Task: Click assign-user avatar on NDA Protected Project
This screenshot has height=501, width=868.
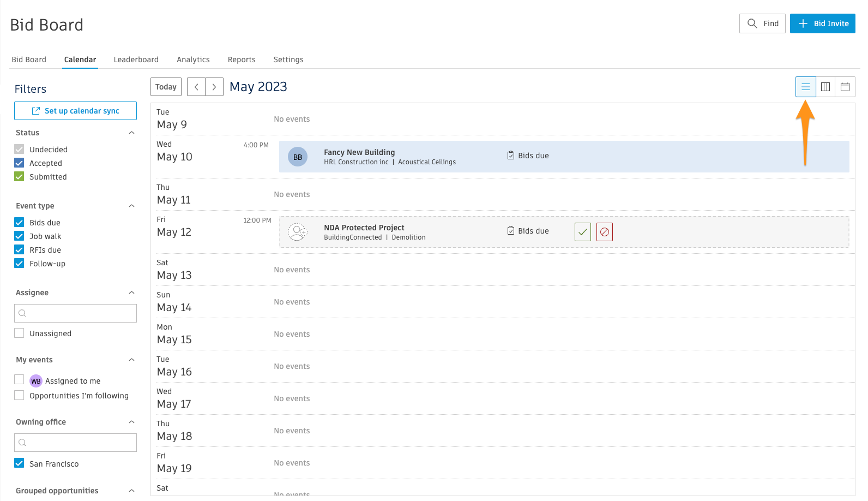Action: (x=298, y=232)
